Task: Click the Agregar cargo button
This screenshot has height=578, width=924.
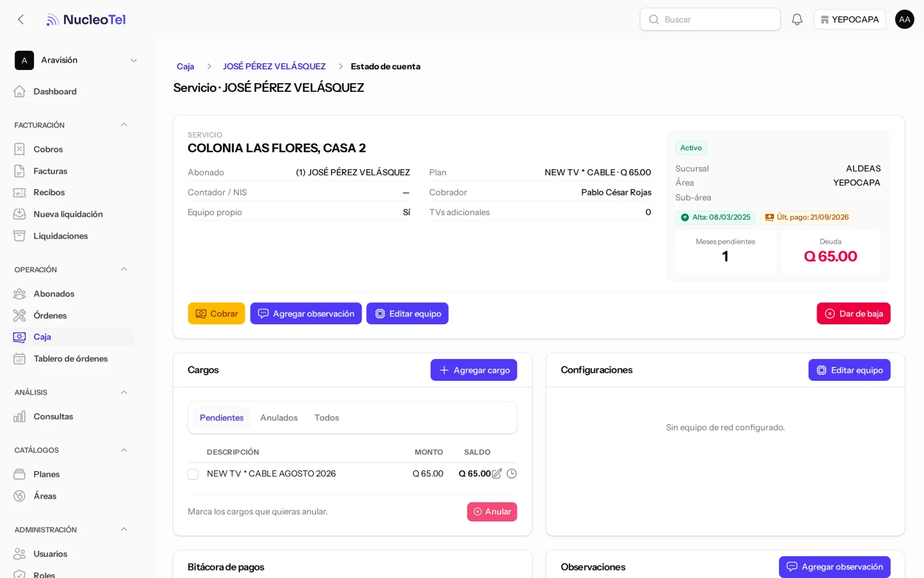Action: [x=474, y=370]
